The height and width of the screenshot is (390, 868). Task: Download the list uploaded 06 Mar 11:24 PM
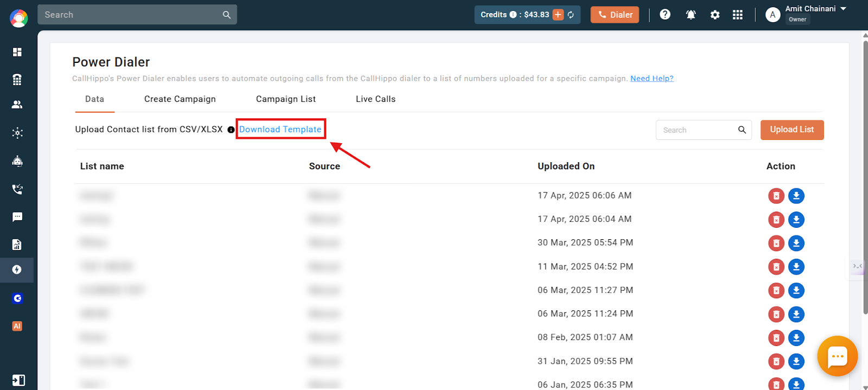click(x=796, y=314)
